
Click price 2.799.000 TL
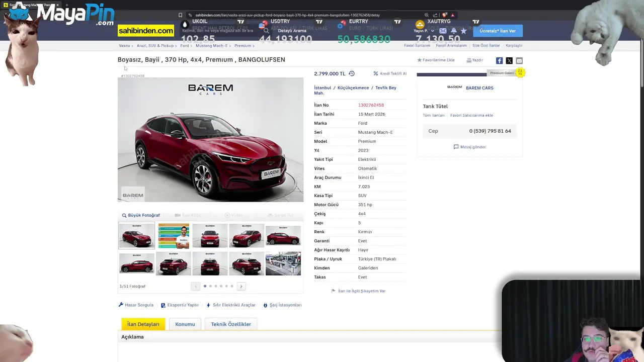(330, 73)
